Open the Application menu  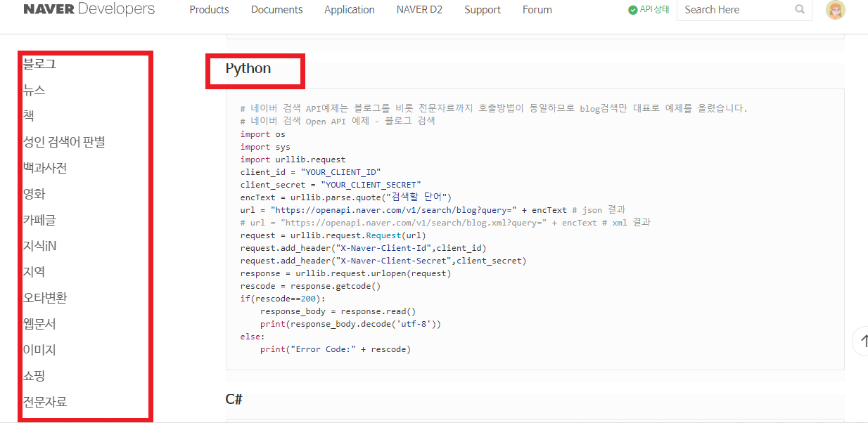(x=350, y=10)
